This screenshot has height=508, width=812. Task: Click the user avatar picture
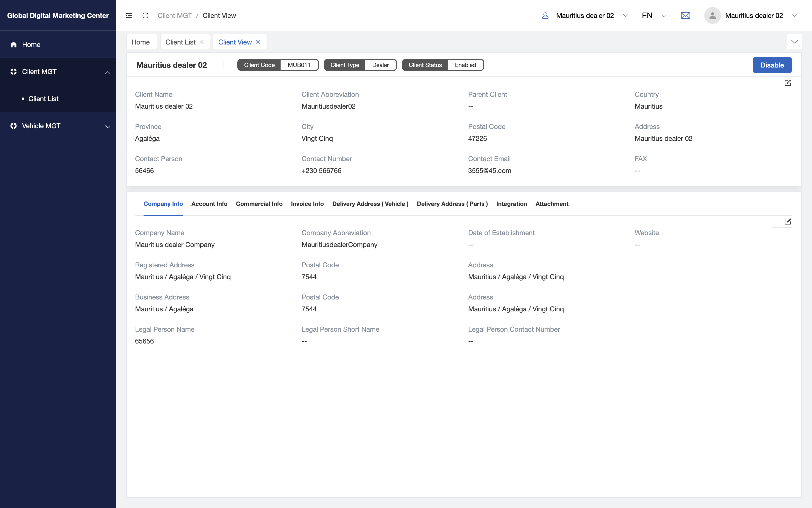[712, 15]
